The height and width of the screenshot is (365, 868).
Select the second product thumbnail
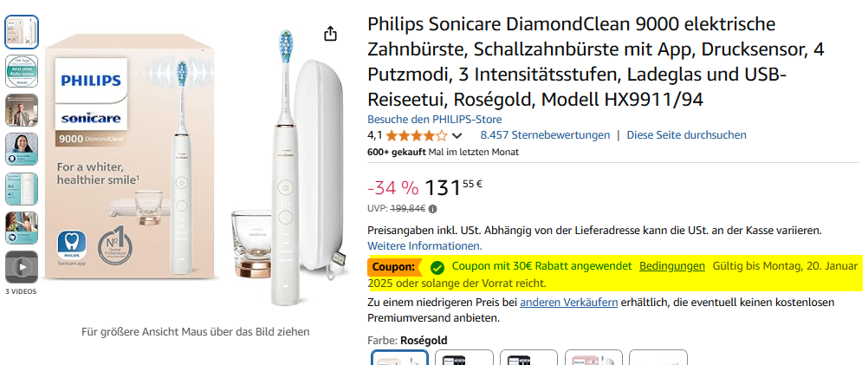coord(22,70)
